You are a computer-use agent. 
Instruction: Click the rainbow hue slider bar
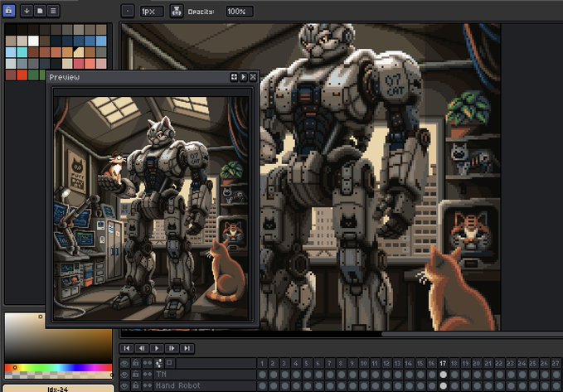[58, 368]
